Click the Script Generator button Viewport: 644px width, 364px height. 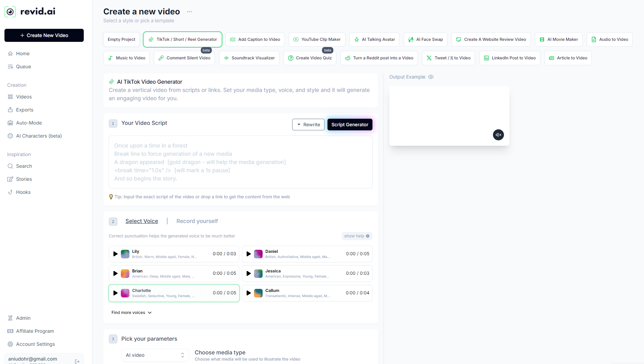pos(349,125)
